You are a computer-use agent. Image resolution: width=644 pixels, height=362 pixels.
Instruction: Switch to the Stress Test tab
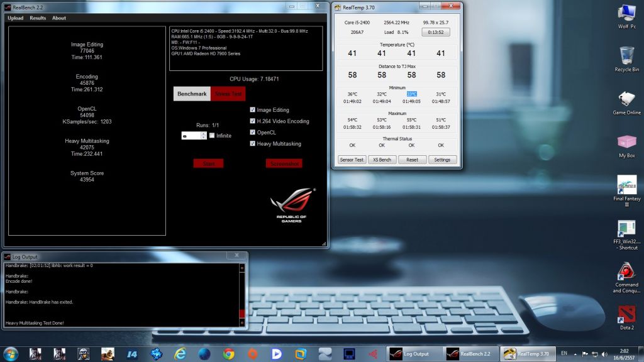point(228,94)
